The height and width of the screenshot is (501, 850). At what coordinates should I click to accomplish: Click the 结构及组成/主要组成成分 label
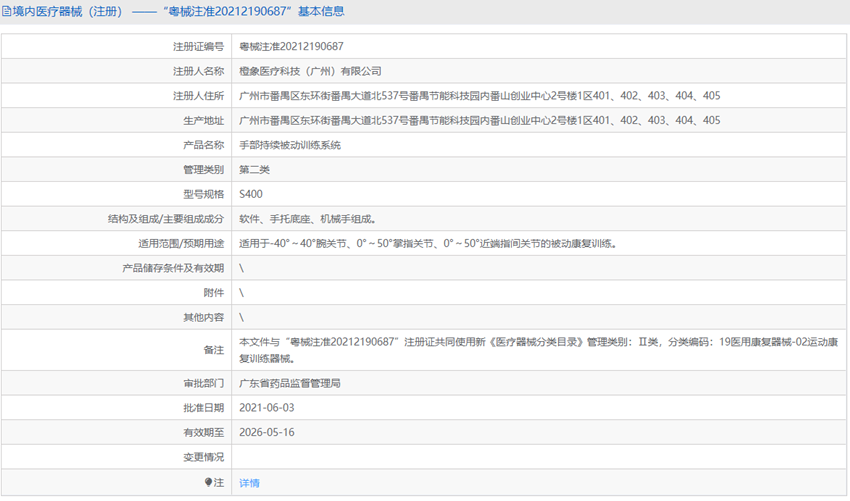click(166, 219)
